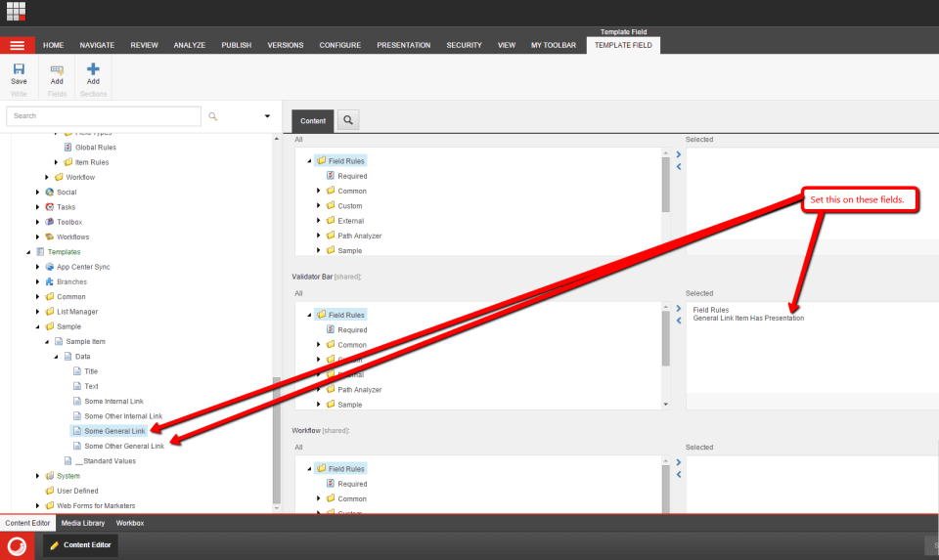
Task: Expand Path Analyzer in first rules list
Action: [x=319, y=236]
